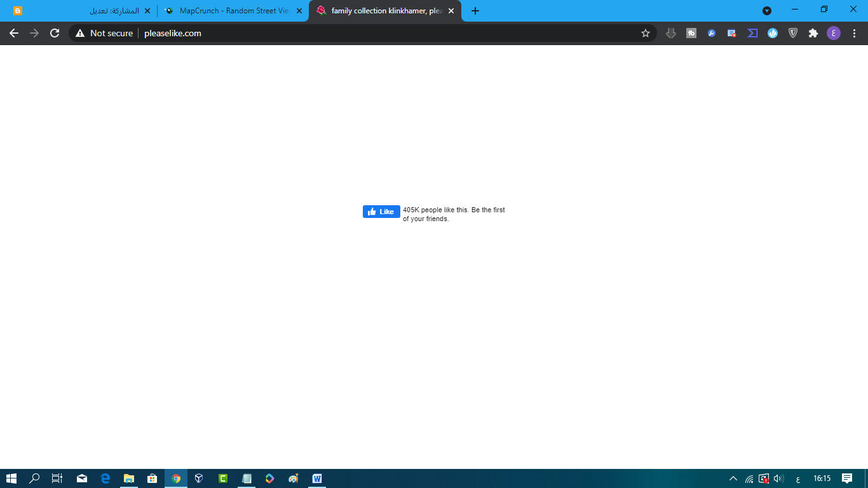Open File Explorer from taskbar
868x488 pixels.
(129, 478)
